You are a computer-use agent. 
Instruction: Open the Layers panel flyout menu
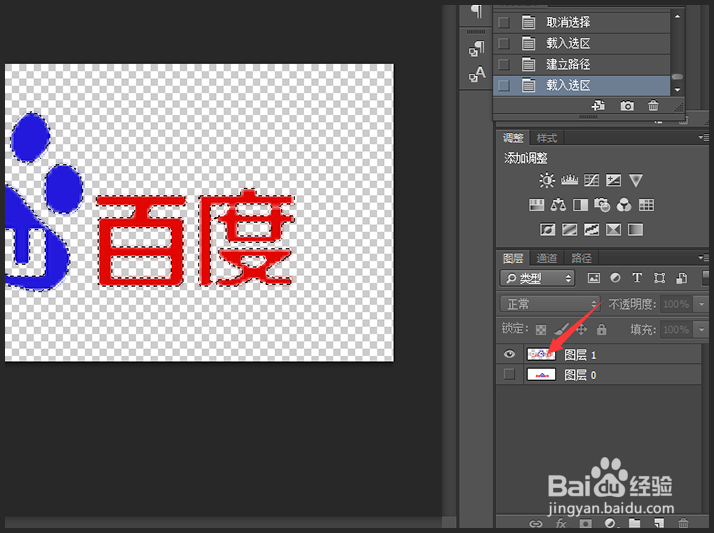coord(704,258)
